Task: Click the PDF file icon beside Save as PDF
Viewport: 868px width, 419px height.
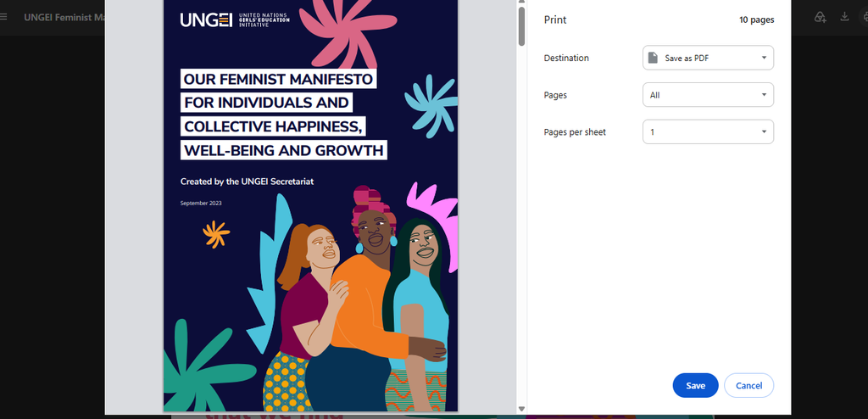Action: (x=654, y=58)
